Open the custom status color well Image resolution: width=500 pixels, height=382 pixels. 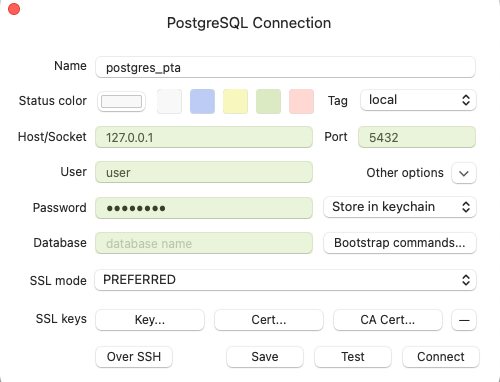[121, 101]
